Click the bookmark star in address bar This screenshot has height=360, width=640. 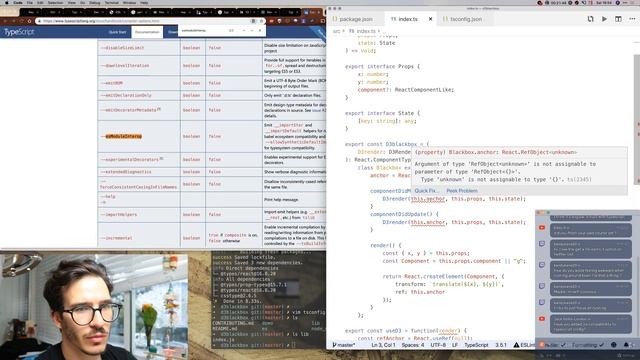(261, 21)
